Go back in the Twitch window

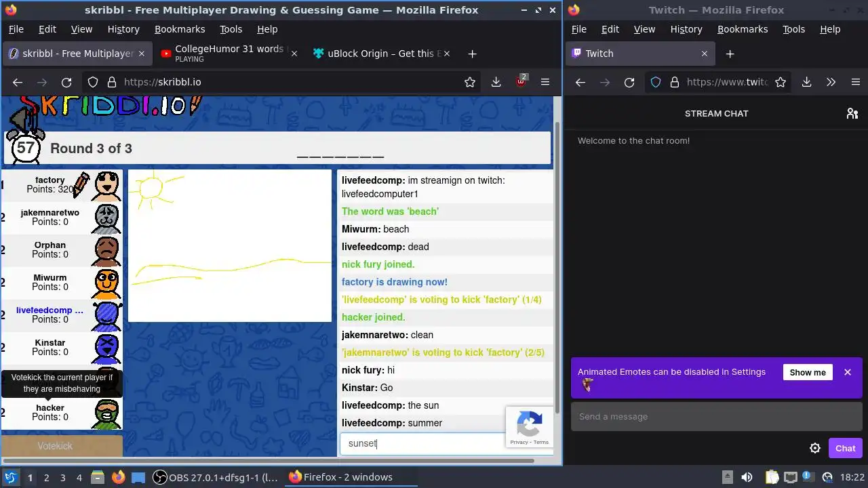click(580, 82)
